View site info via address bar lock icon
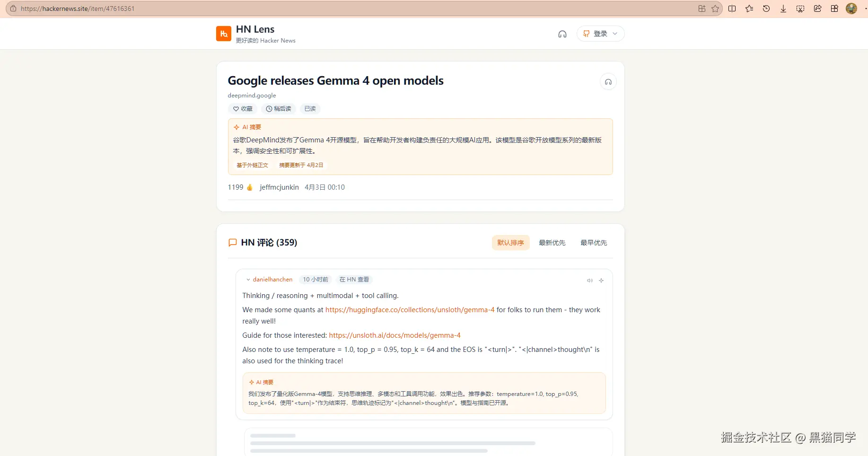The height and width of the screenshot is (456, 868). (13, 9)
